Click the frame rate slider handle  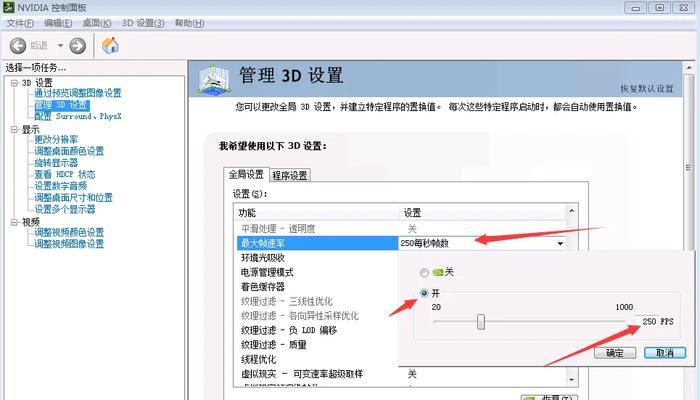coord(481,321)
